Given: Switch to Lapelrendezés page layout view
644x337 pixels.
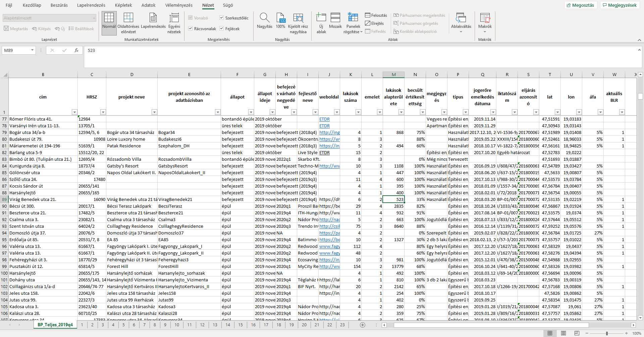Looking at the screenshot, I should click(x=153, y=18).
